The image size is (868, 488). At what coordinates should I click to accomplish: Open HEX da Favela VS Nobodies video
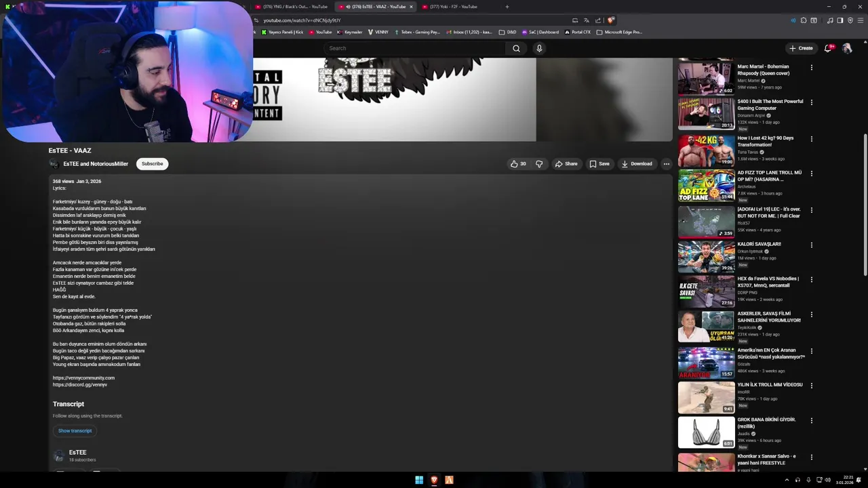click(x=706, y=291)
